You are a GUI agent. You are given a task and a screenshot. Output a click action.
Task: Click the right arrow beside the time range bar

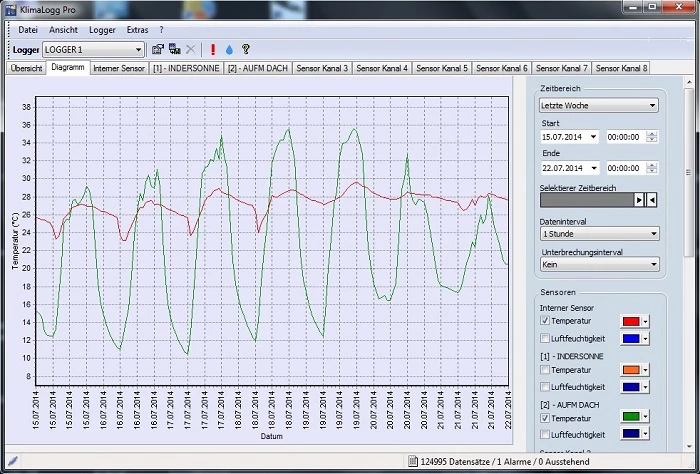pos(640,200)
